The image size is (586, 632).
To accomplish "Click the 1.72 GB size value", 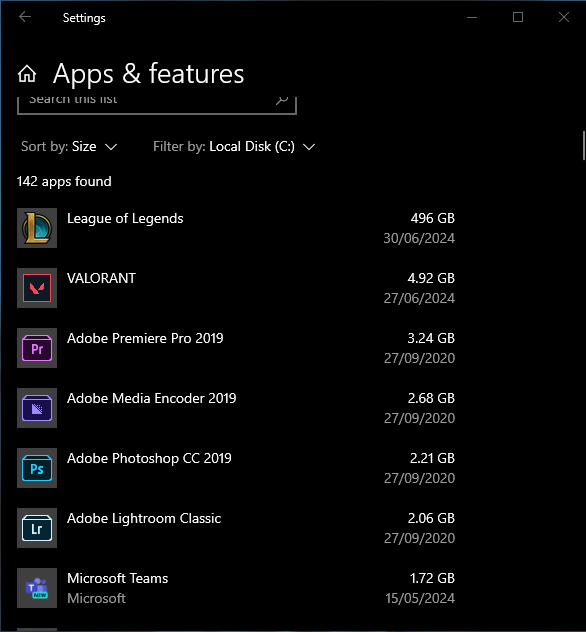I will [x=432, y=578].
